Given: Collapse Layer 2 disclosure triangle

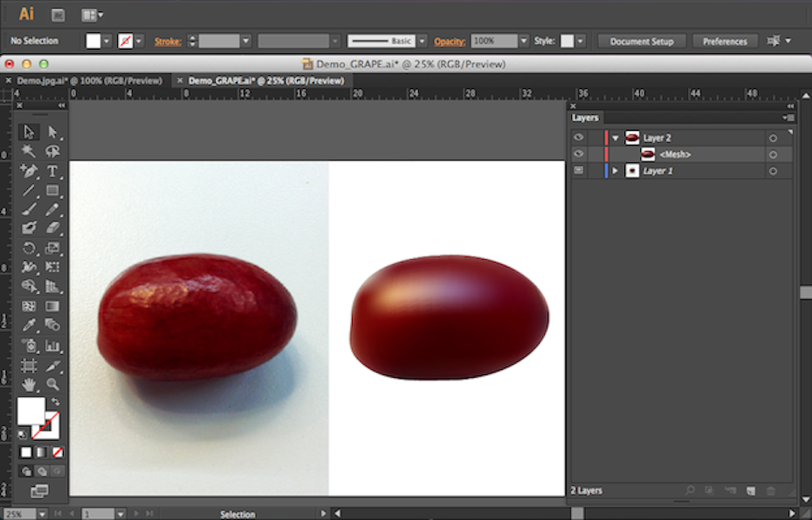Looking at the screenshot, I should 616,138.
